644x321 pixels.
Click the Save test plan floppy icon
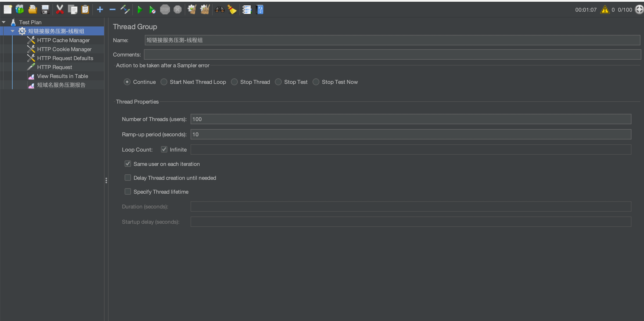click(45, 10)
